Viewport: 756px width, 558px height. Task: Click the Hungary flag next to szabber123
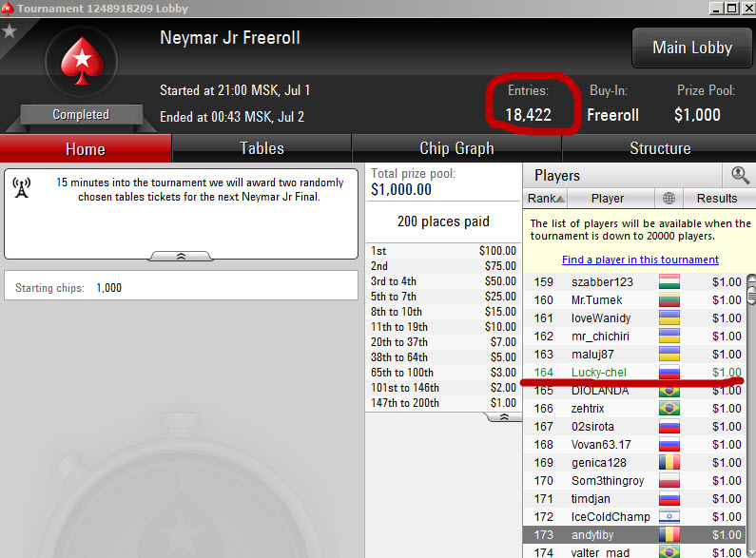point(669,282)
